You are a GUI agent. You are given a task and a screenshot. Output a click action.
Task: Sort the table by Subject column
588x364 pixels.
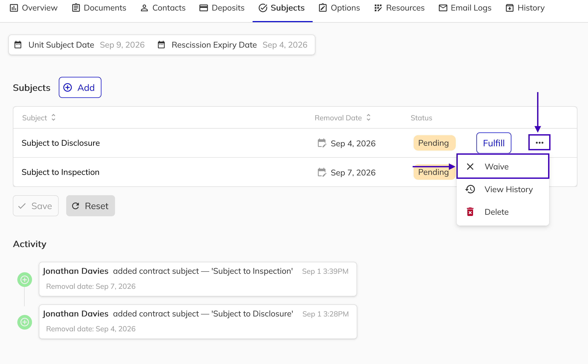(39, 118)
